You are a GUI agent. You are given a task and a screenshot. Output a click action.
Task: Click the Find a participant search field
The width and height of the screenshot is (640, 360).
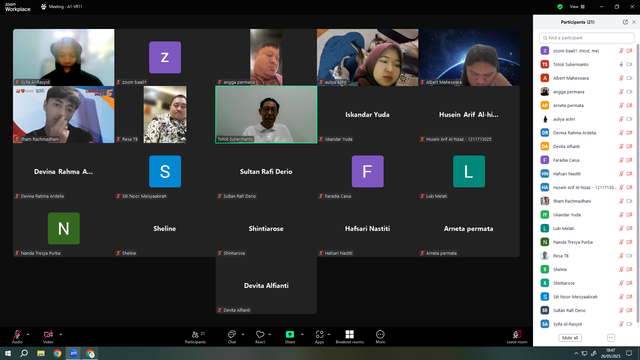[587, 38]
